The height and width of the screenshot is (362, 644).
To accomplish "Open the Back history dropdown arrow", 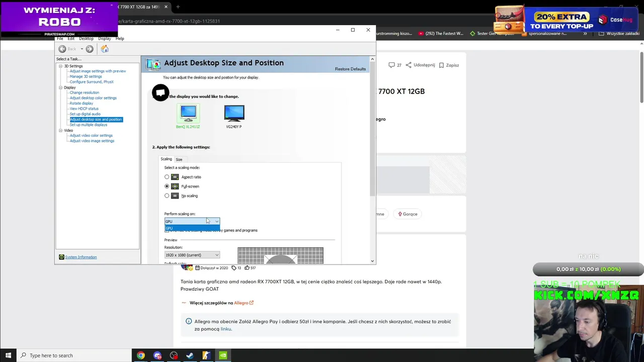I will click(82, 49).
